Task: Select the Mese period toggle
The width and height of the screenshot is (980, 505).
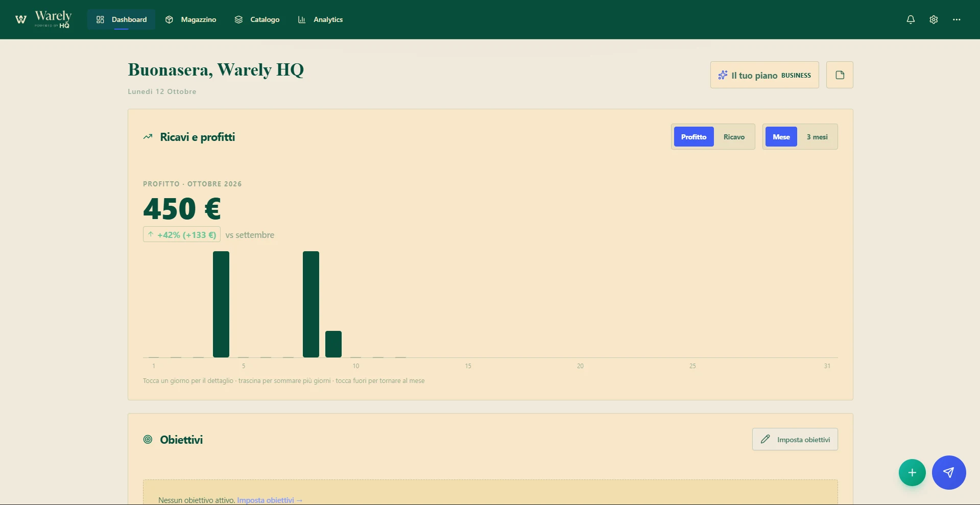Action: point(781,137)
